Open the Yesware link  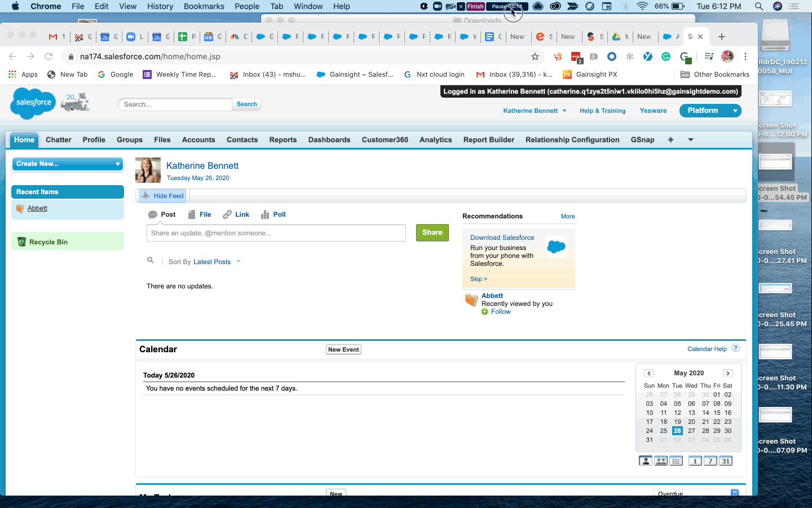click(x=653, y=111)
